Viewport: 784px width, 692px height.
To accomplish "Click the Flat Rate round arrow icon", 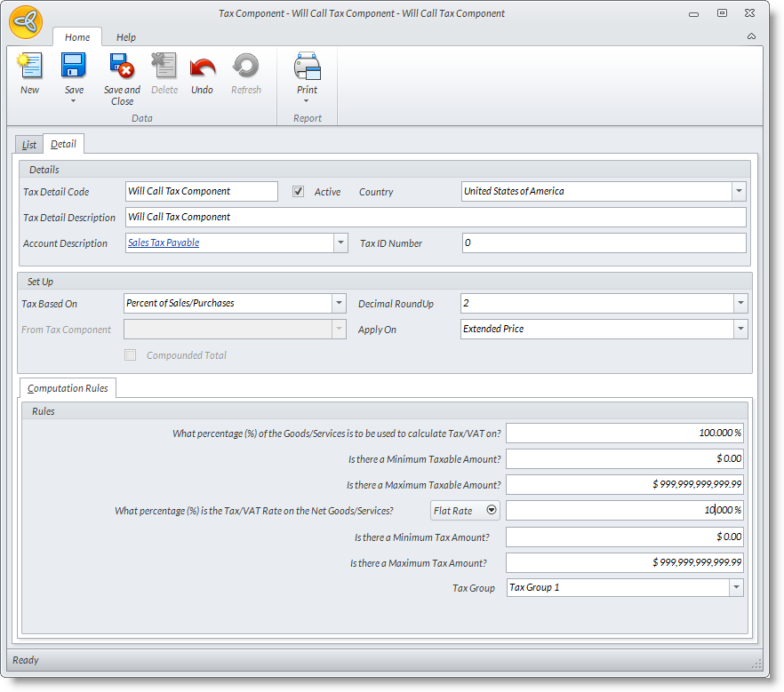I will (x=491, y=511).
